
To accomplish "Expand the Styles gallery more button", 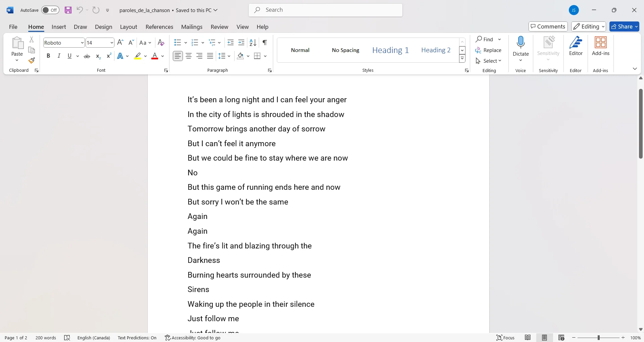I will pyautogui.click(x=462, y=58).
